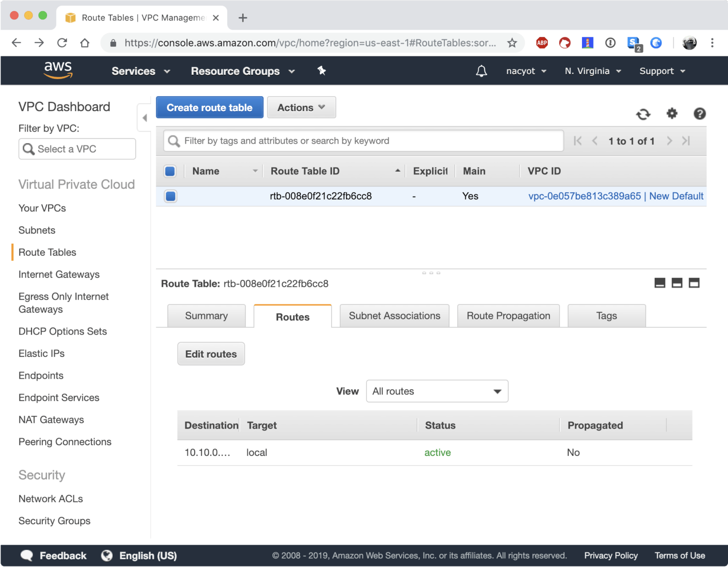This screenshot has width=728, height=567.
Task: Click the active status text in routes
Action: point(437,452)
